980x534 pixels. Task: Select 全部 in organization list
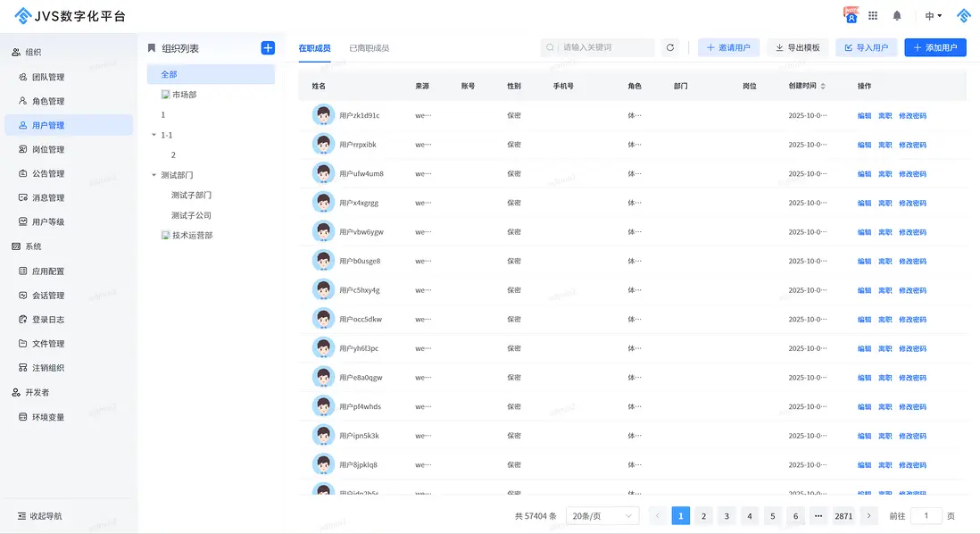coord(211,74)
